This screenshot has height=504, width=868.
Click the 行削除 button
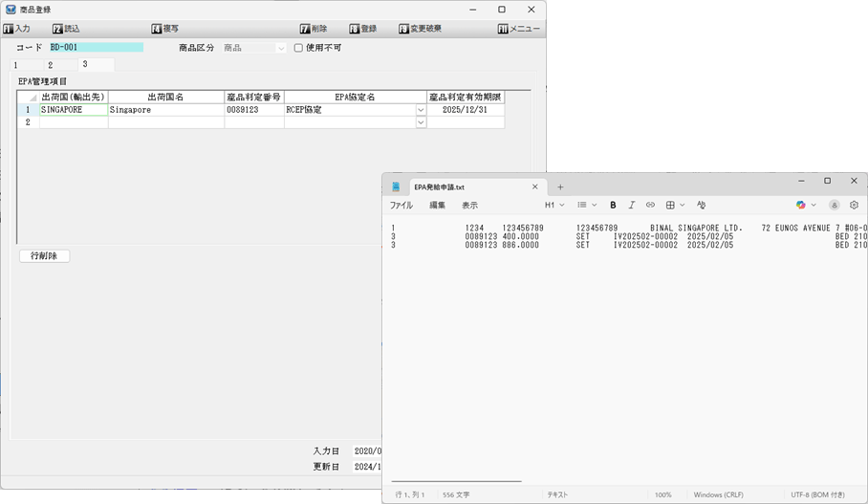[x=44, y=256]
